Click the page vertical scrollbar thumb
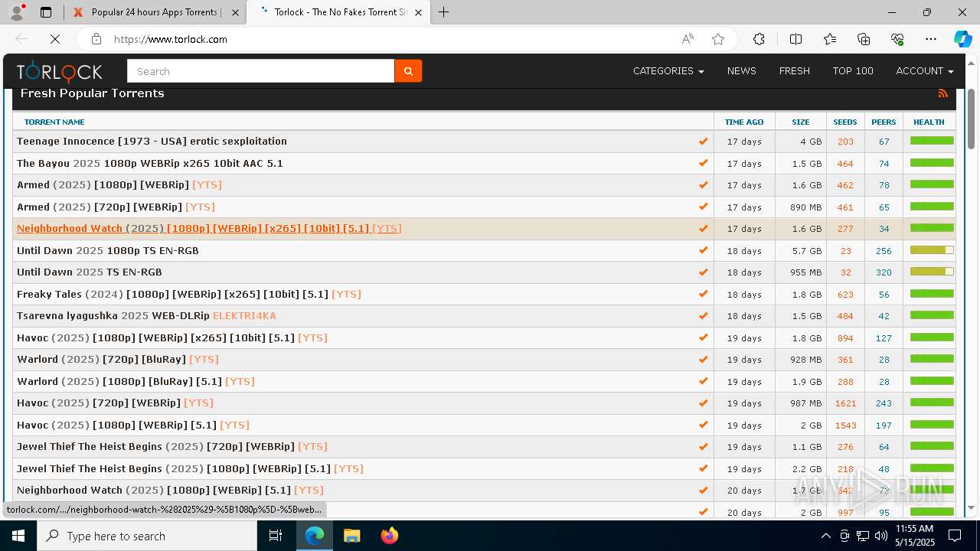The image size is (980, 551). [x=972, y=119]
